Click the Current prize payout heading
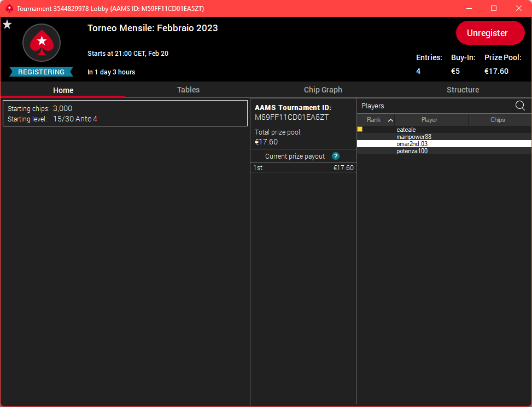This screenshot has height=407, width=532. (x=295, y=156)
